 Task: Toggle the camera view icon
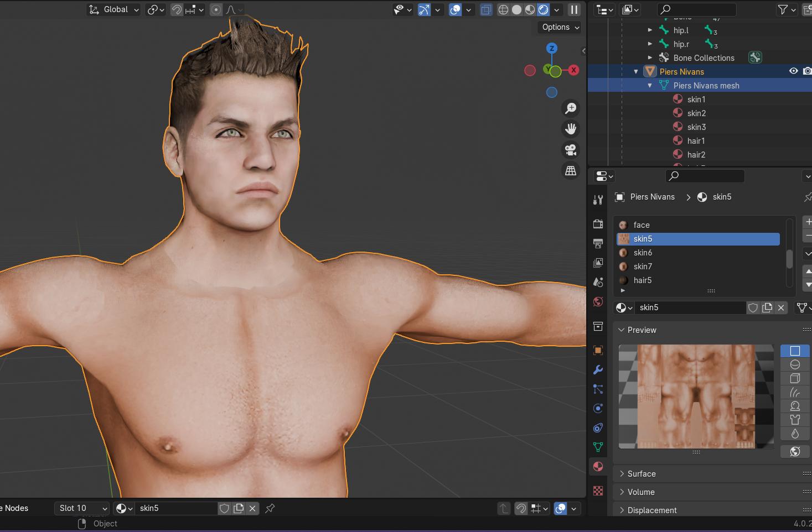point(571,150)
